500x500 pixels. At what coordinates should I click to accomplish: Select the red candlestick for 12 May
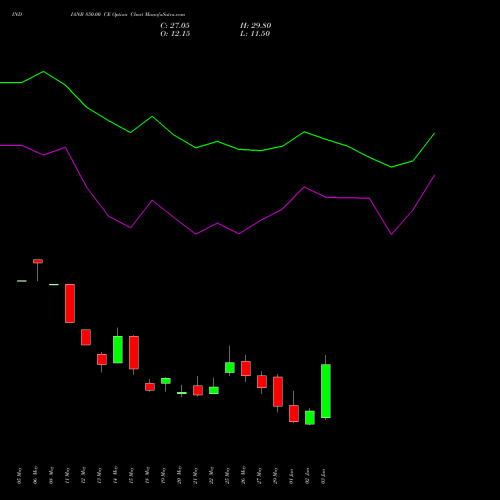(86, 337)
